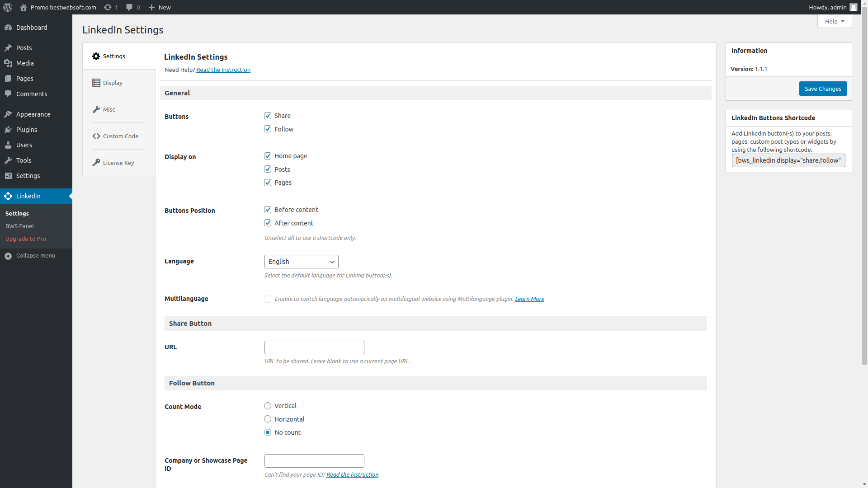This screenshot has width=868, height=488.
Task: Select No count radio button
Action: pos(268,432)
